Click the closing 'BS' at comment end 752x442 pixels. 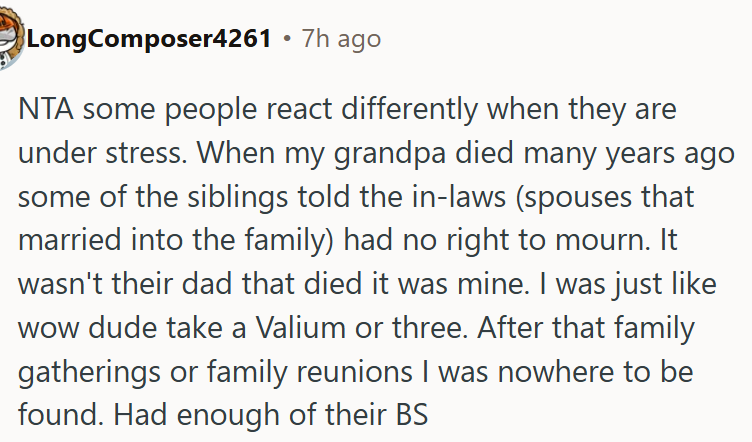pos(411,415)
